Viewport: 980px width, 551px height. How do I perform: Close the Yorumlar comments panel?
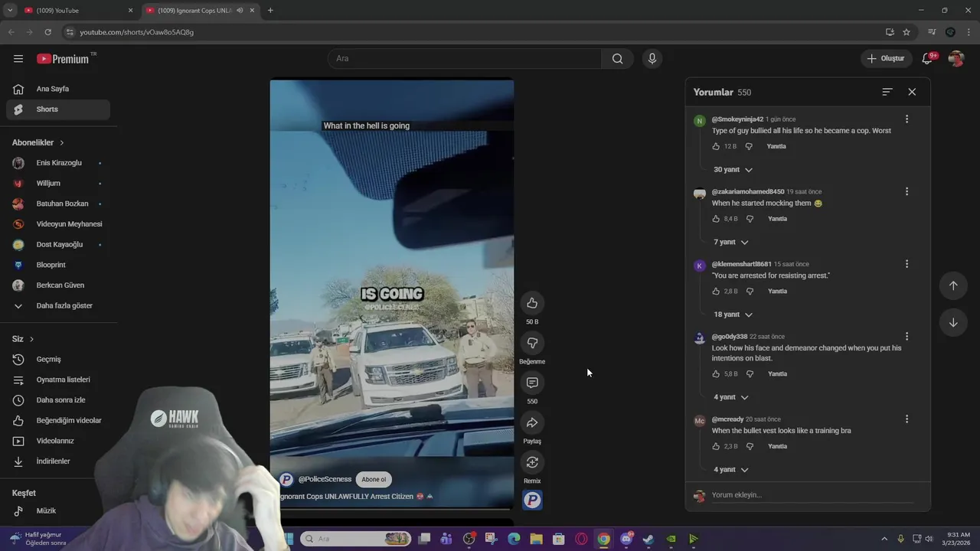click(x=912, y=92)
